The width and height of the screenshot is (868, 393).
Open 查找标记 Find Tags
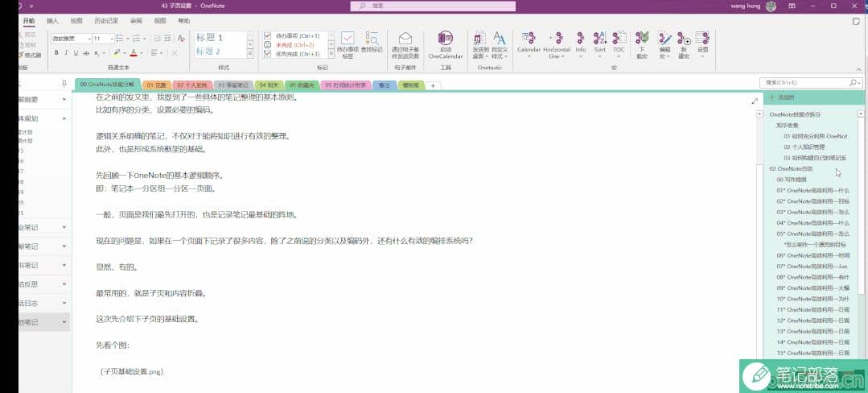point(372,42)
